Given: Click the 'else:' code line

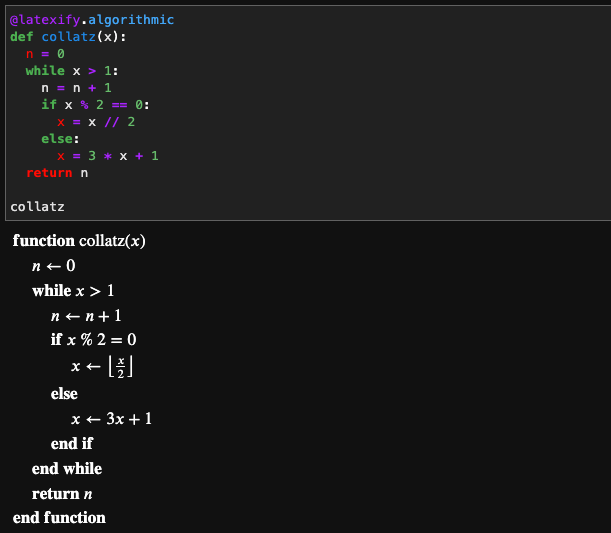Looking at the screenshot, I should (x=60, y=139).
